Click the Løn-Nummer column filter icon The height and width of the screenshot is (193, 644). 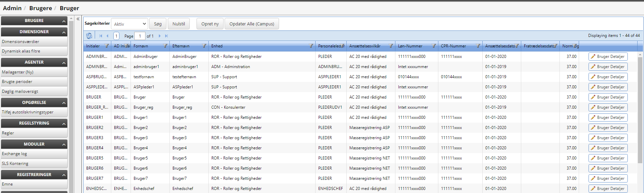[434, 46]
